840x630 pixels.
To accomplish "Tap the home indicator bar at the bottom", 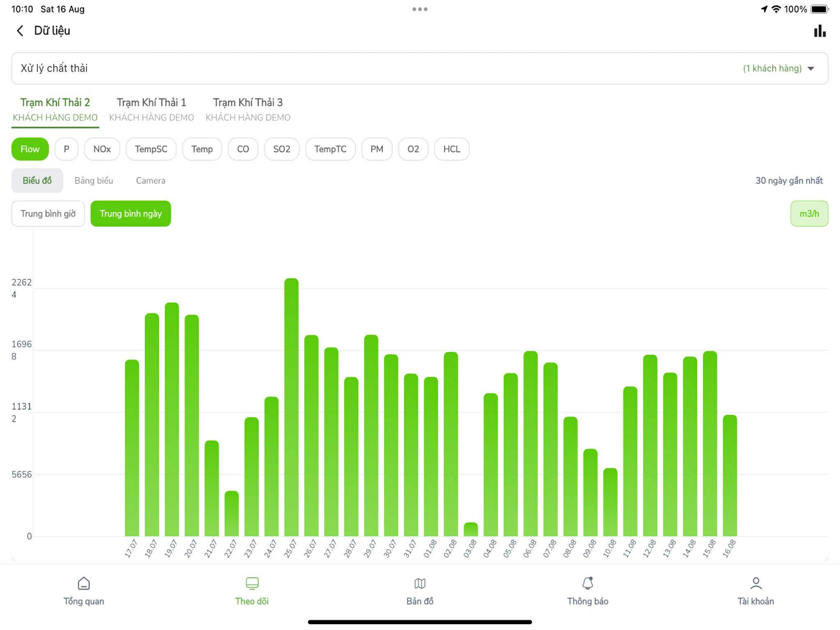I will (420, 622).
